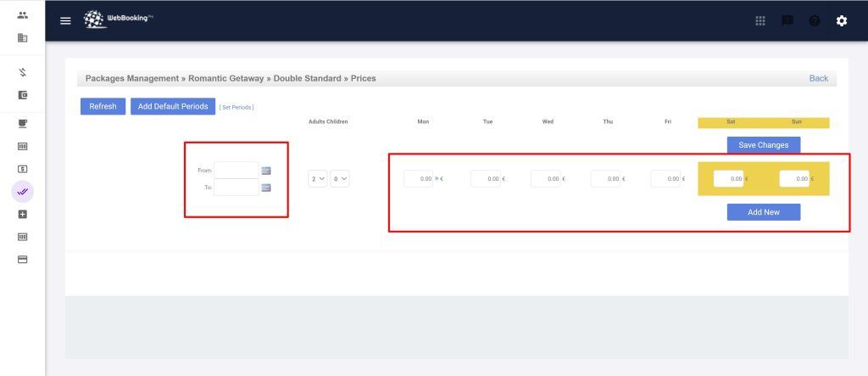Screen dimensions: 868x376
Task: Expand the Adults count dropdown
Action: tap(318, 179)
